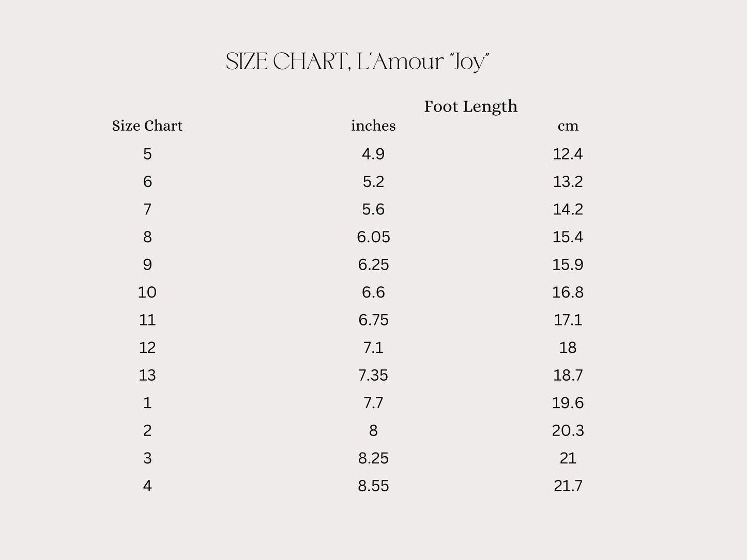Select the 12.4 cm value
This screenshot has width=747, height=560.
coord(568,154)
